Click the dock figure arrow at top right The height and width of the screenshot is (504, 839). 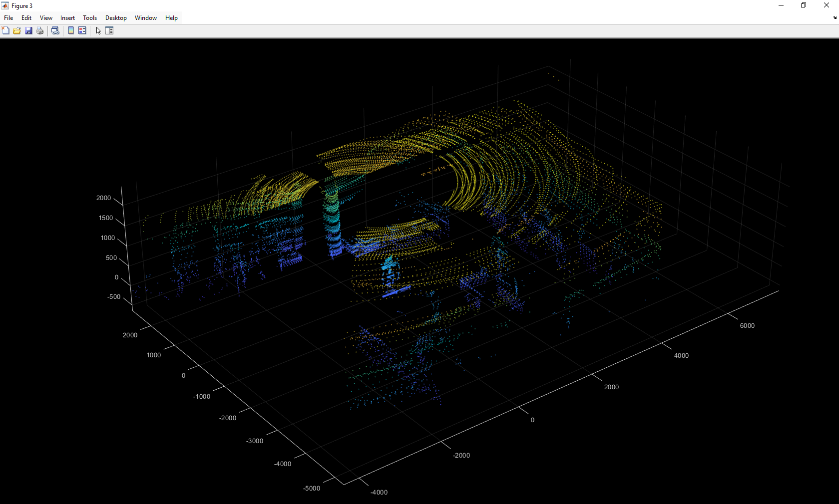pyautogui.click(x=835, y=17)
